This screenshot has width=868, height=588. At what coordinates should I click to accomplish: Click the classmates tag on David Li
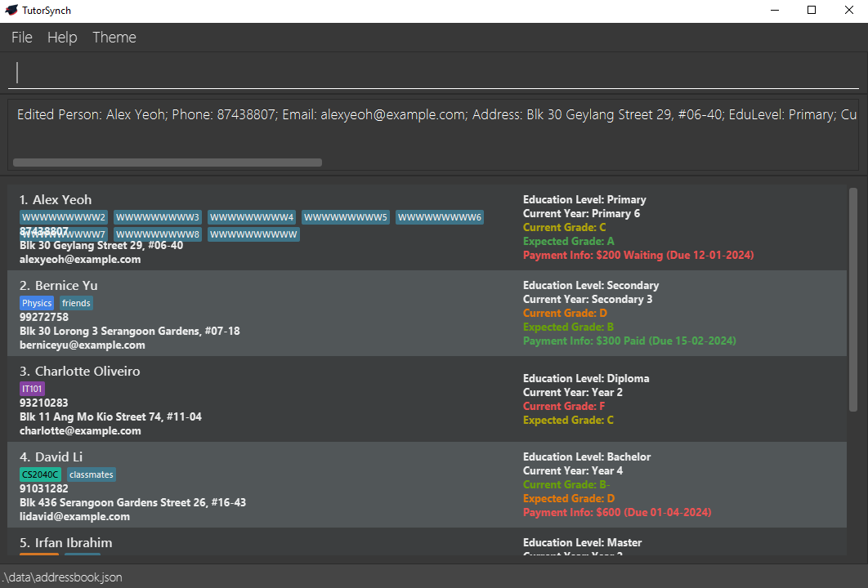click(92, 474)
